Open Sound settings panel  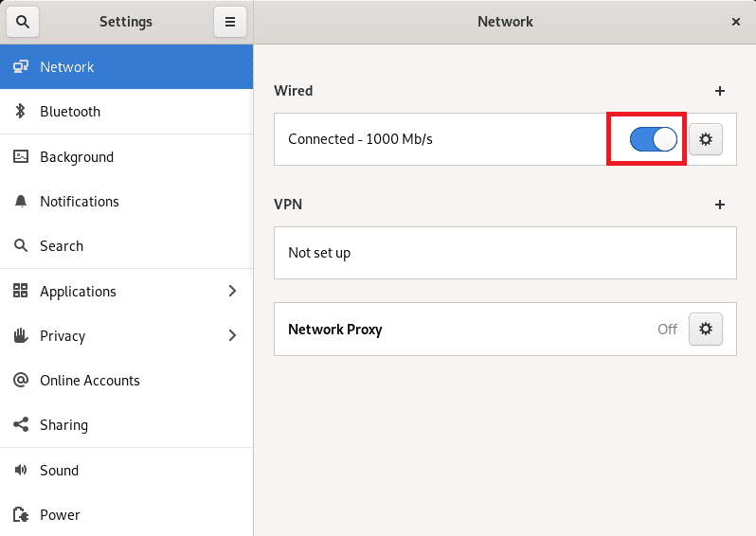click(x=59, y=471)
